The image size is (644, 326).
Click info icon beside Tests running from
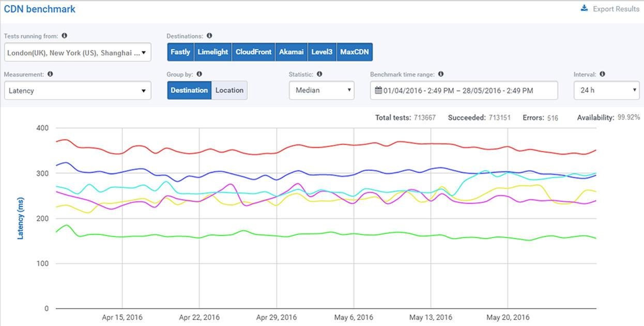click(65, 36)
